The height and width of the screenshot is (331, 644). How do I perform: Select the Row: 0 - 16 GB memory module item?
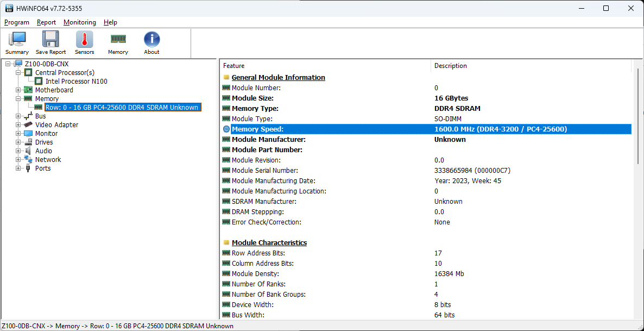click(123, 107)
